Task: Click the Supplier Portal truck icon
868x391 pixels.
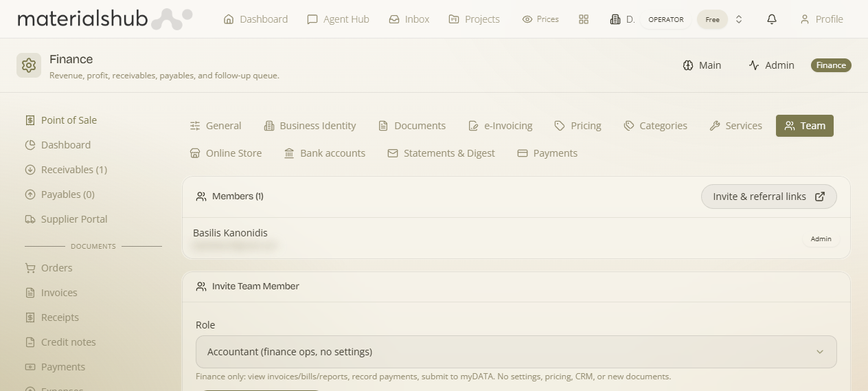Action: point(30,219)
